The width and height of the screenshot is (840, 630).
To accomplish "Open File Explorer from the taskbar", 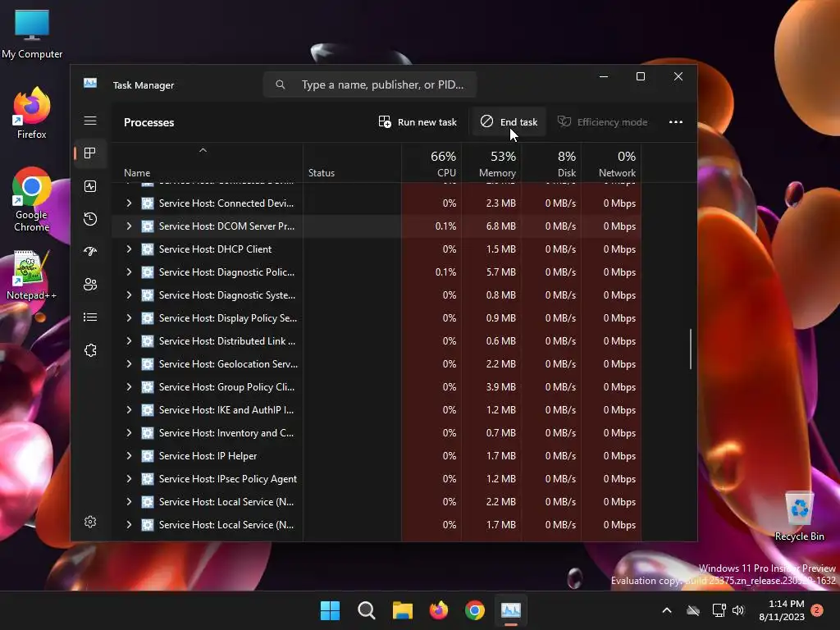I will pos(402,610).
